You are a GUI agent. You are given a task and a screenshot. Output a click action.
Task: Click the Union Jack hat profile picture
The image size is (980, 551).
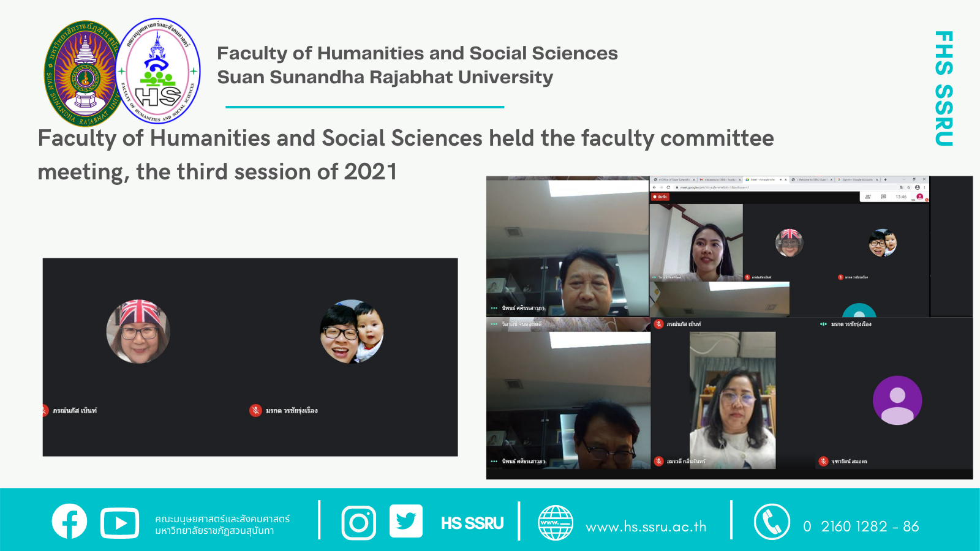138,331
